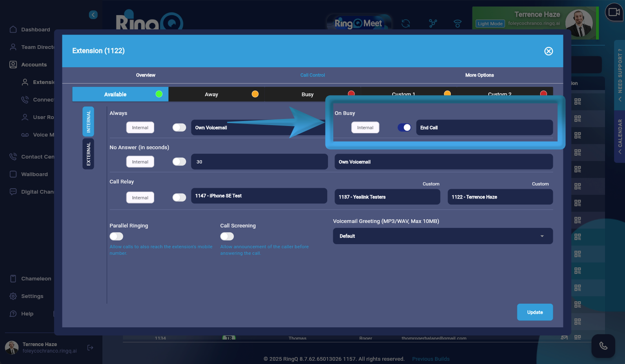Open the Voicemail Greeting dropdown
Viewport: 625px width, 364px height.
click(443, 236)
